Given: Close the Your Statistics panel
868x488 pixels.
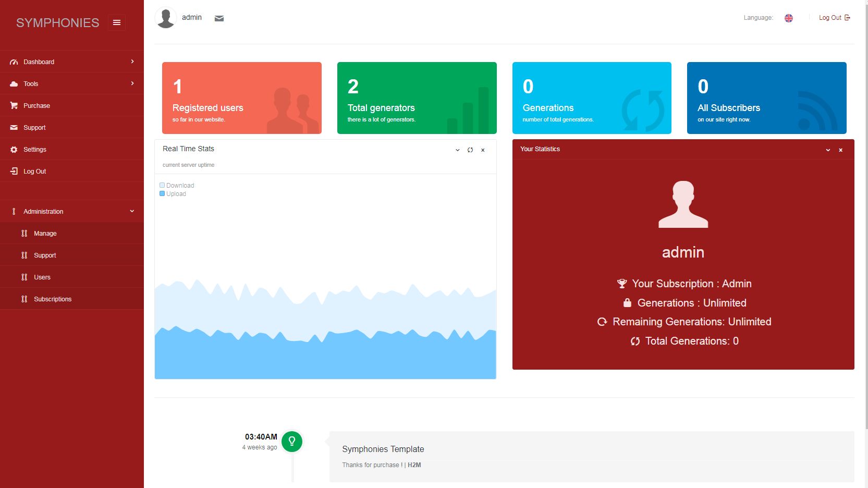Looking at the screenshot, I should pyautogui.click(x=840, y=150).
